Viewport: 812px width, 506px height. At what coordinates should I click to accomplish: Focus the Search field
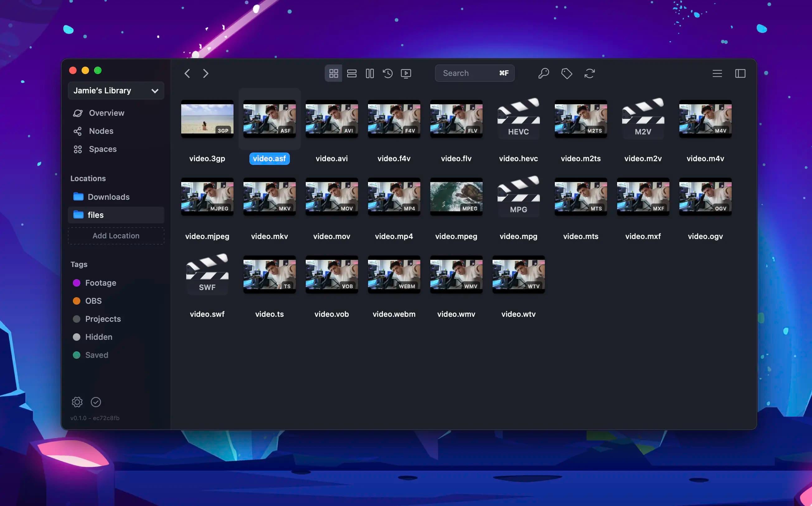click(x=474, y=73)
